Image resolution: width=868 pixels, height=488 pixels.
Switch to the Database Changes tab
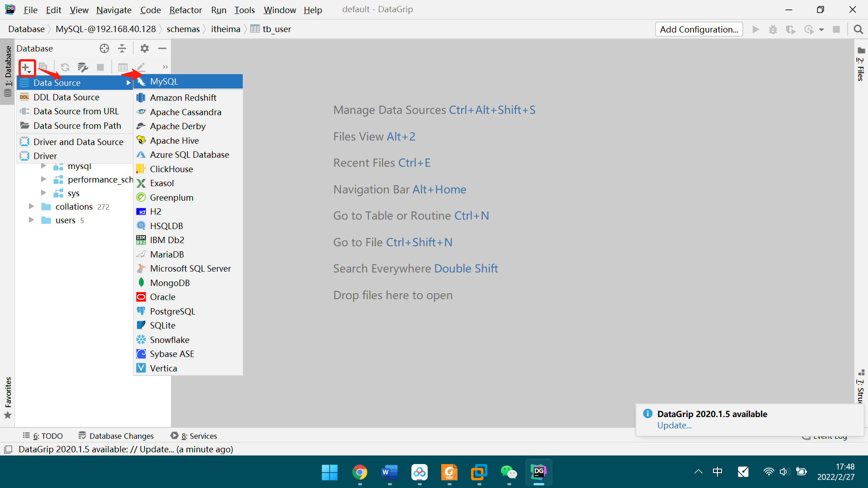[x=121, y=436]
